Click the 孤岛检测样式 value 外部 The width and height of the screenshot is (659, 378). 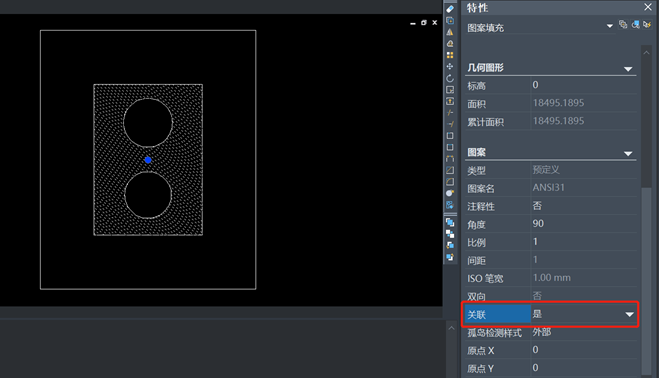click(x=542, y=332)
